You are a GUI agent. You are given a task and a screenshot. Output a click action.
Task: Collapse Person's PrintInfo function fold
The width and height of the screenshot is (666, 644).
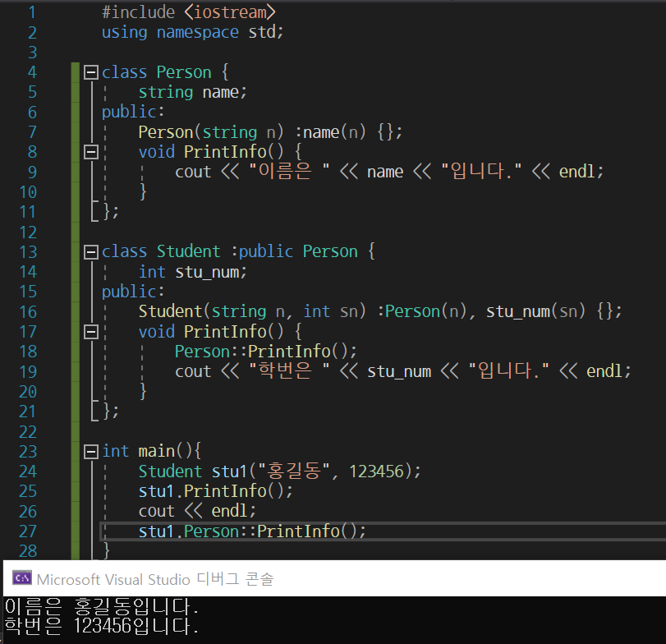click(x=91, y=152)
